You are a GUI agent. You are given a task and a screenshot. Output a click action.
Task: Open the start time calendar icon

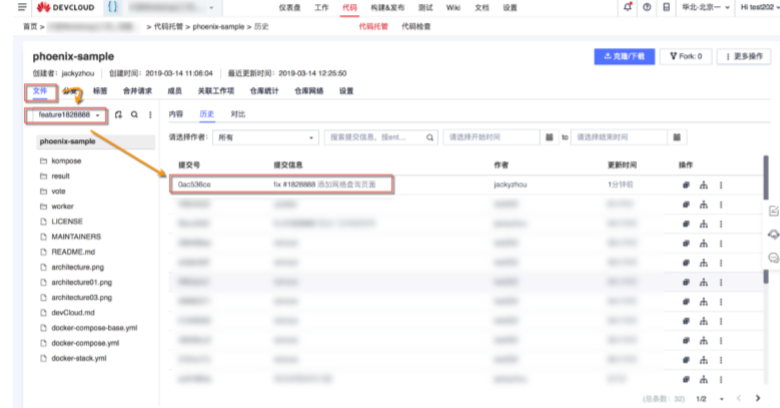[x=549, y=137]
